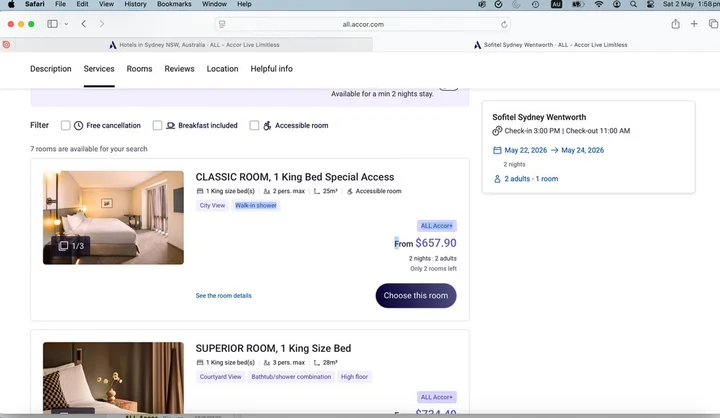Click the $657.90 price
This screenshot has width=720, height=418.
pyautogui.click(x=436, y=243)
